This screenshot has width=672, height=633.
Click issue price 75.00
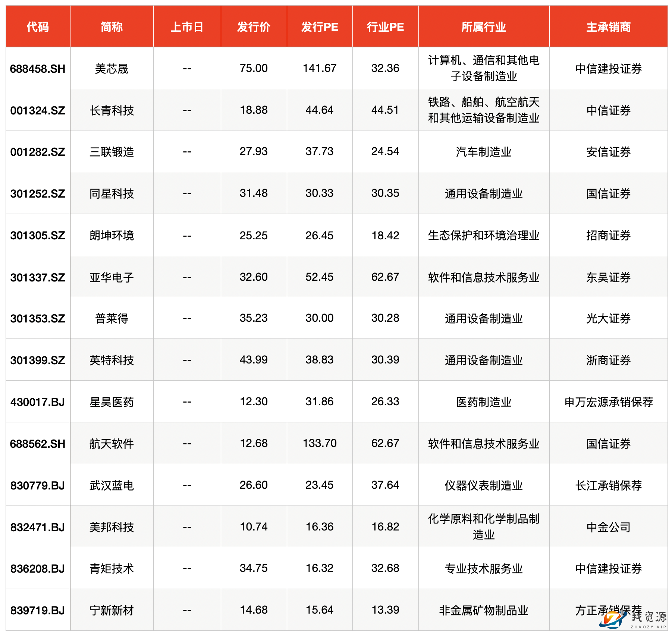[254, 68]
